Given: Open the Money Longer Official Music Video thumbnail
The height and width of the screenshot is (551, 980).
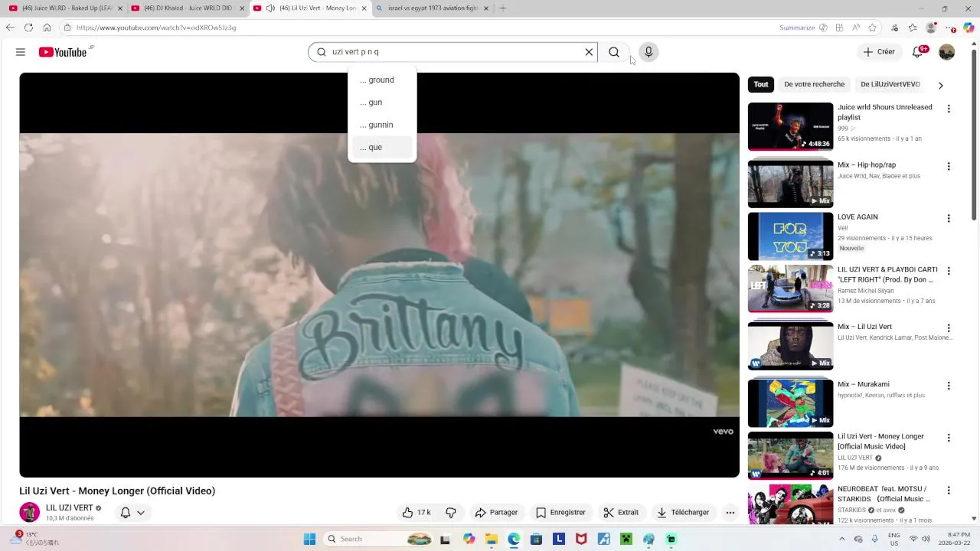Looking at the screenshot, I should coord(790,455).
